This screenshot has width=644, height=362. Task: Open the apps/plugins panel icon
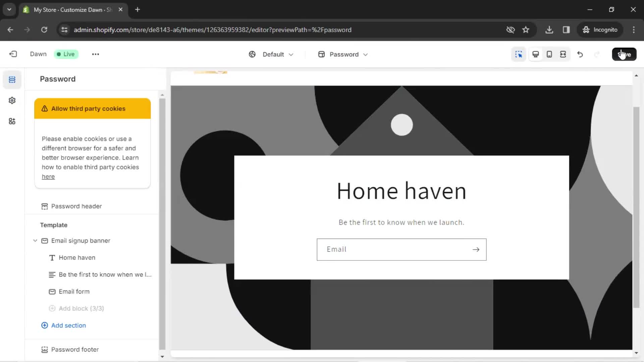(12, 121)
